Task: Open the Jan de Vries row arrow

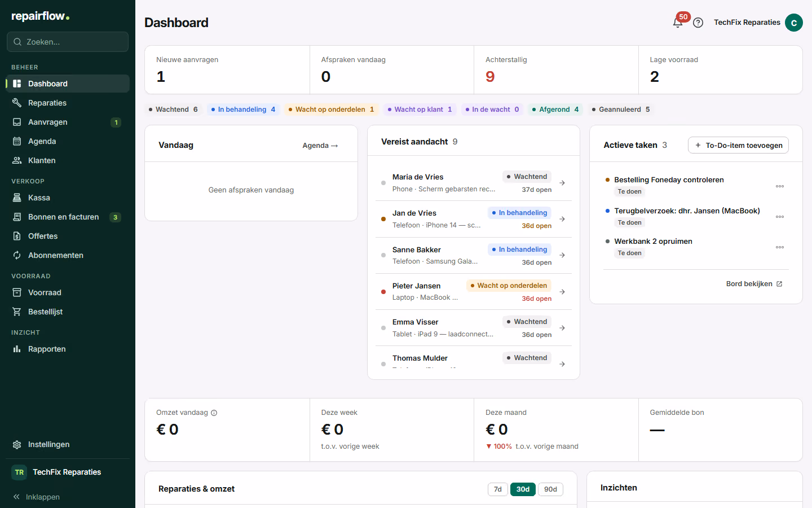Action: [562, 219]
